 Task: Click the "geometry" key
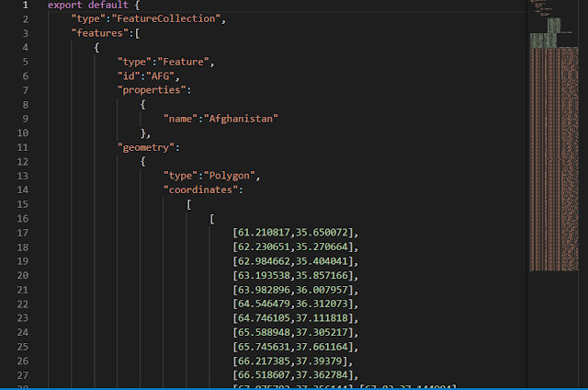point(146,147)
